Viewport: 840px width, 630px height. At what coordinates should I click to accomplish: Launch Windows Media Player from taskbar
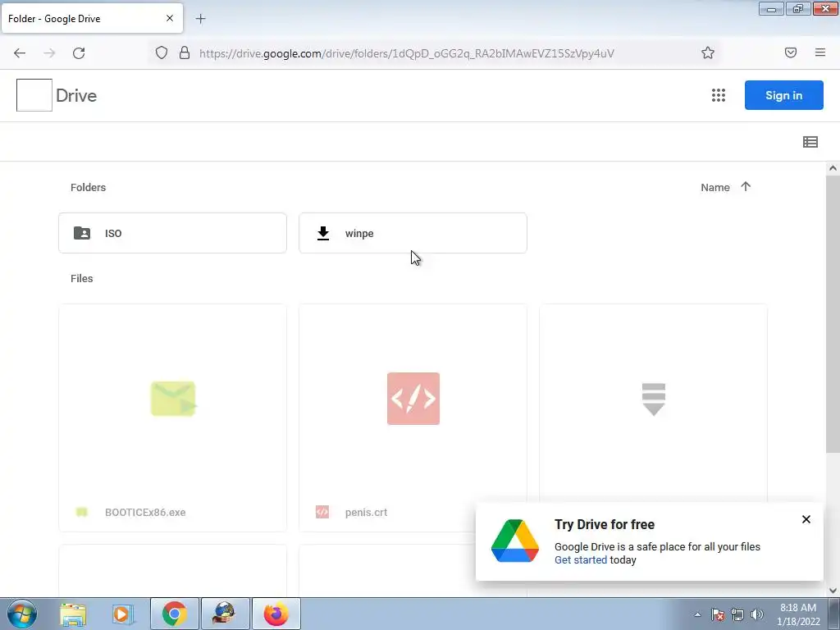click(x=123, y=614)
